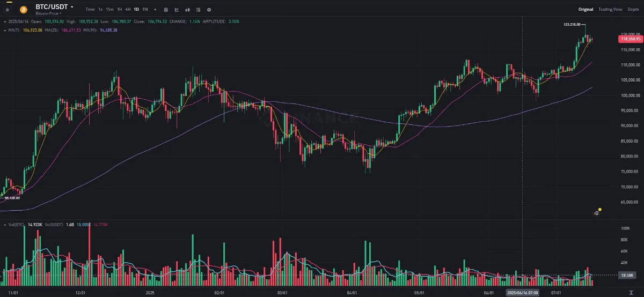This screenshot has width=644, height=297.
Task: Switch to the Trading View tab
Action: tap(610, 10)
